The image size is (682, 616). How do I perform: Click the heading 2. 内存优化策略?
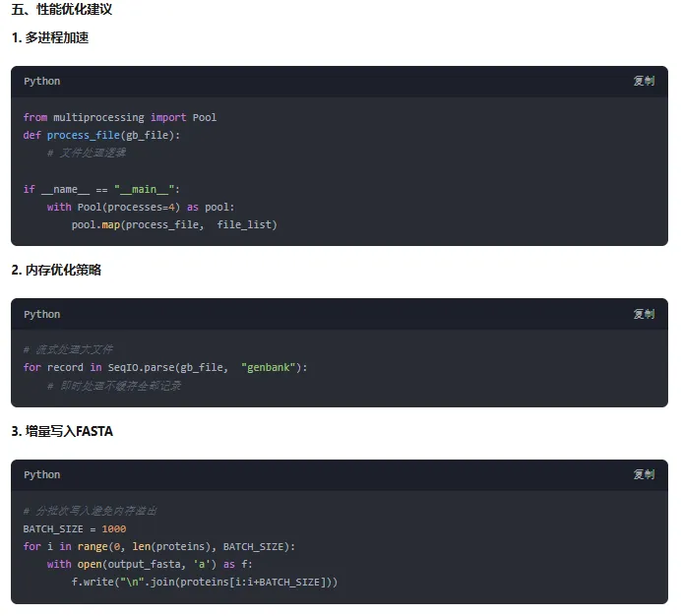tap(56, 270)
